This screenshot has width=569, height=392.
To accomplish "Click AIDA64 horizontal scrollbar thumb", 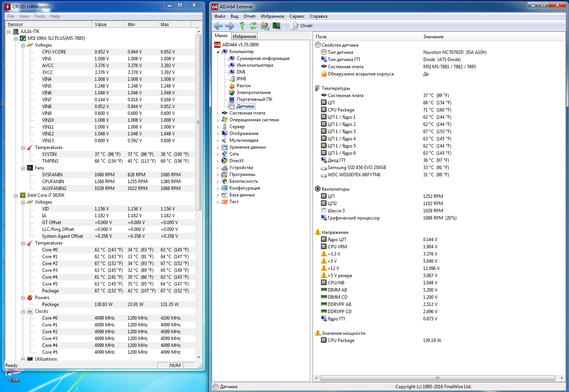I will point(438,378).
